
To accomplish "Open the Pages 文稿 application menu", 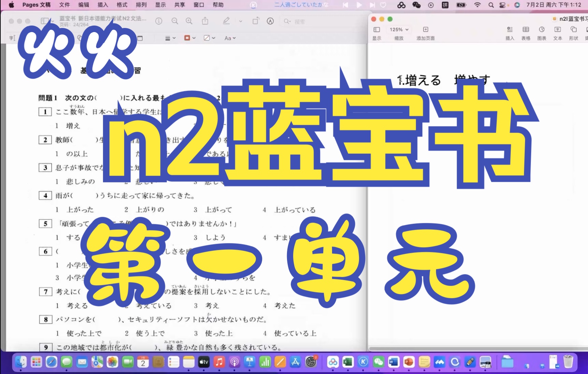I will click(36, 5).
